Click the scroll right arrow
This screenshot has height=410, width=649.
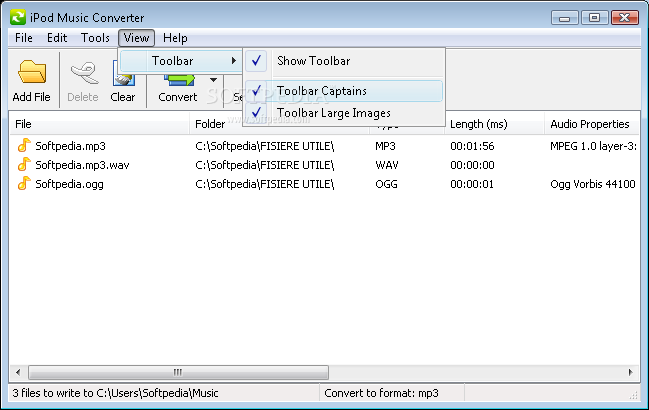point(630,372)
